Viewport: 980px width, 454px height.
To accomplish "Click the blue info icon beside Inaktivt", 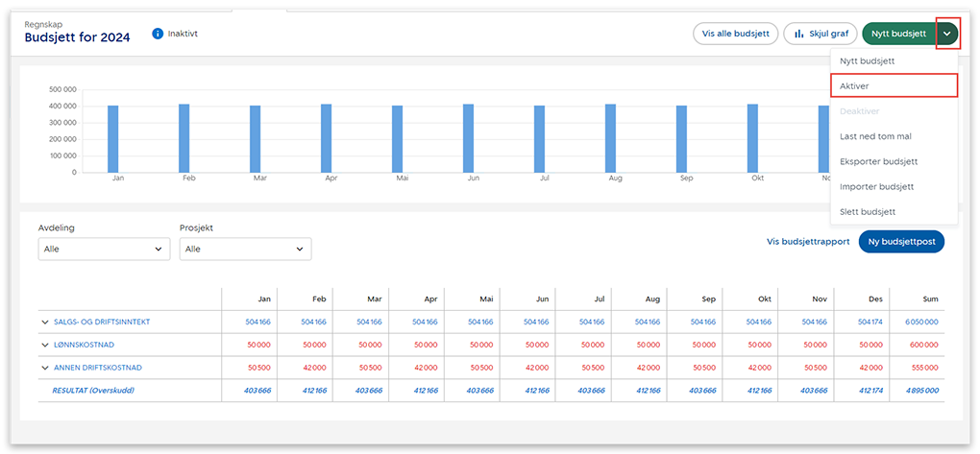I will (x=158, y=34).
